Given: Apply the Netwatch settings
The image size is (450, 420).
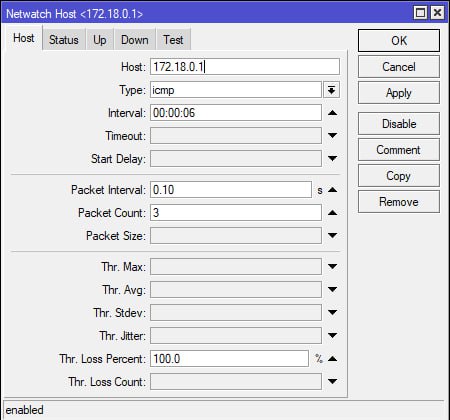Looking at the screenshot, I should 399,93.
